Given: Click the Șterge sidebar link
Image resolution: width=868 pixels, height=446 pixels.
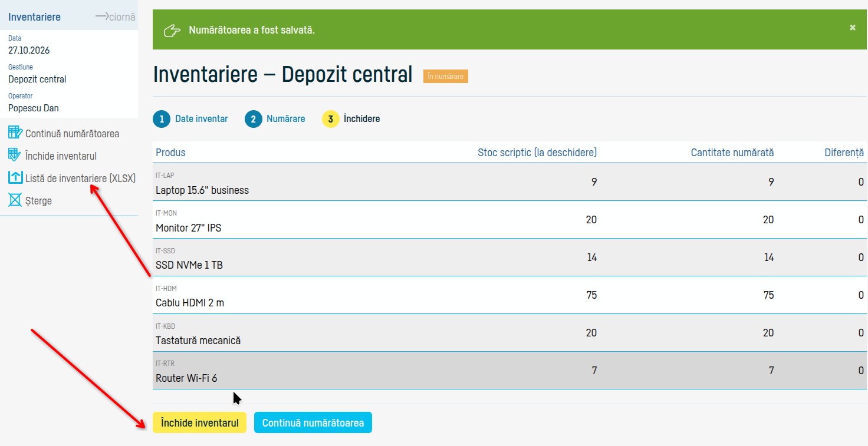Looking at the screenshot, I should click(38, 201).
